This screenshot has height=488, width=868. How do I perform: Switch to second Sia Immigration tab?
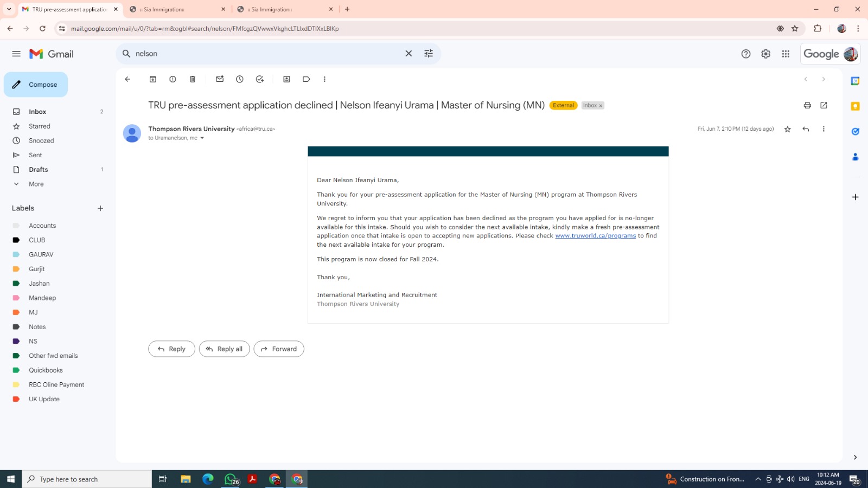(285, 9)
